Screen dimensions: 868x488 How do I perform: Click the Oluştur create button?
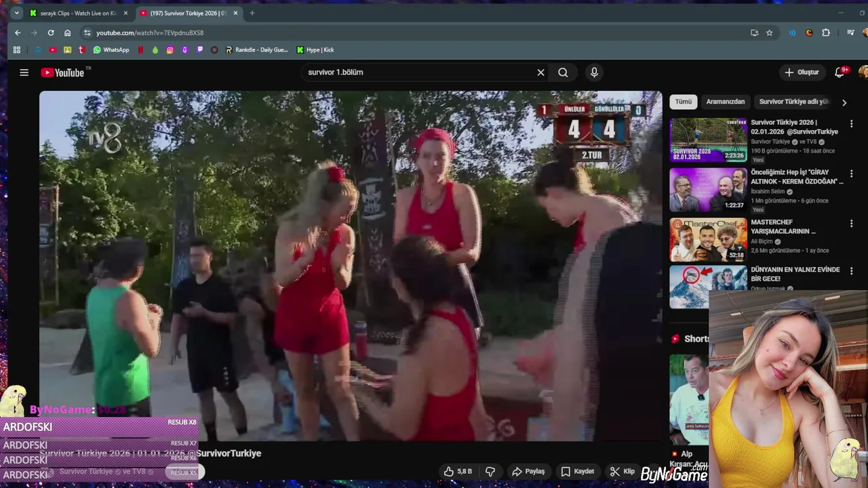click(802, 73)
